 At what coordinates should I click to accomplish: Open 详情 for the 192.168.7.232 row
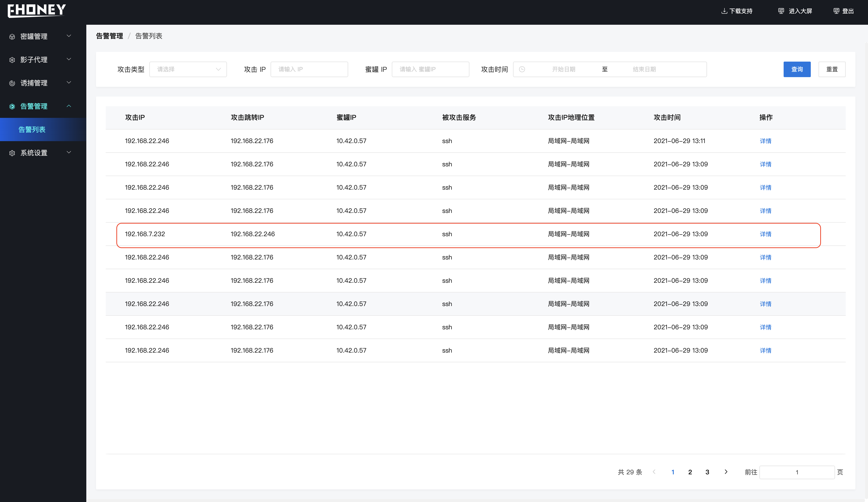[765, 234]
